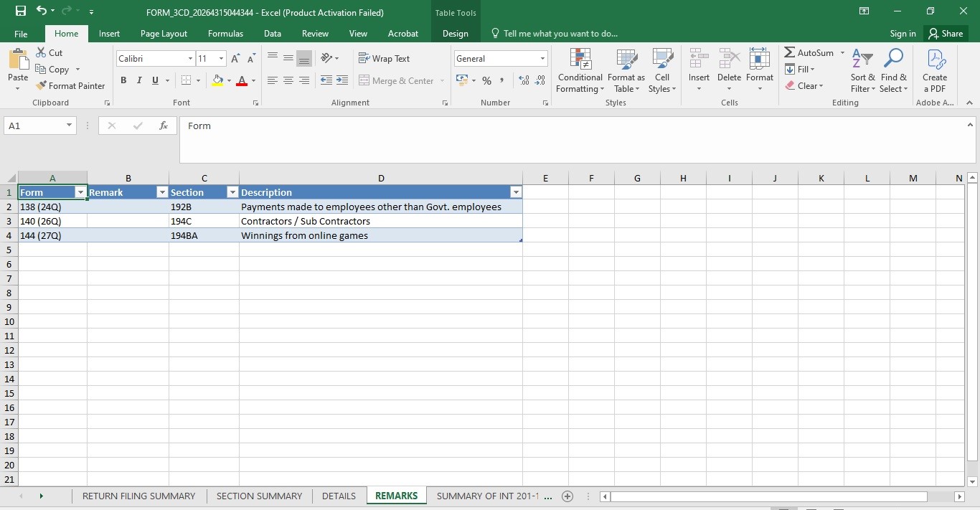Open Format as Table gallery
Screen dimensions: 980x510
pyautogui.click(x=626, y=71)
